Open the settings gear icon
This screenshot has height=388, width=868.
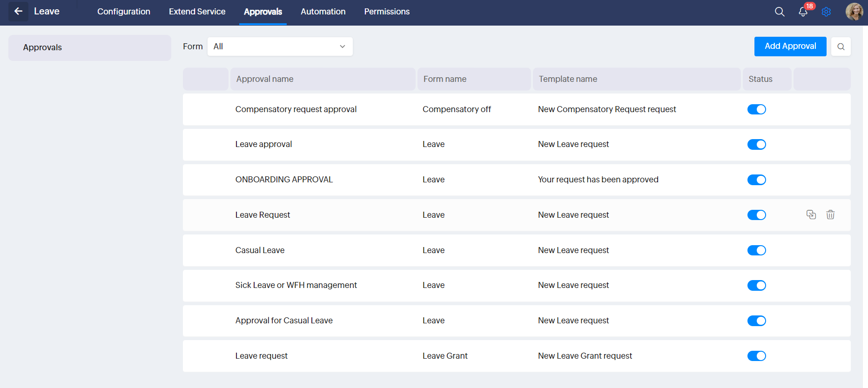point(826,12)
